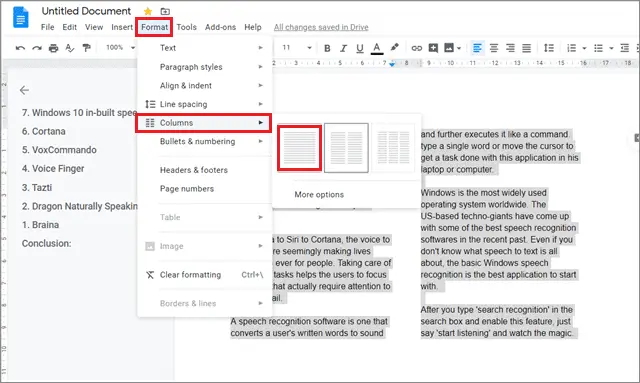This screenshot has width=640, height=383.
Task: Toggle italic formatting
Action: [x=343, y=48]
